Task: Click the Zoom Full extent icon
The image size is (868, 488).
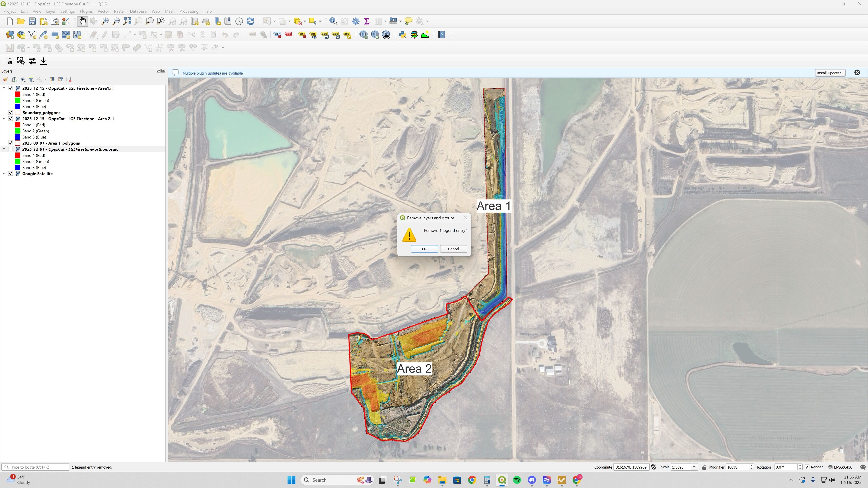Action: (x=127, y=21)
